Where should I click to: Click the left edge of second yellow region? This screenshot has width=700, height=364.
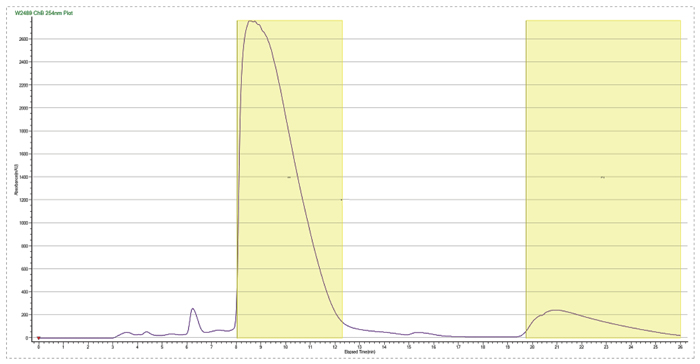click(526, 179)
